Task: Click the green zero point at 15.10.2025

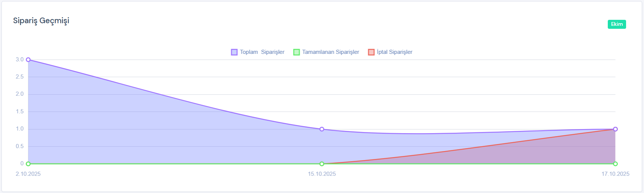Action: click(x=322, y=164)
